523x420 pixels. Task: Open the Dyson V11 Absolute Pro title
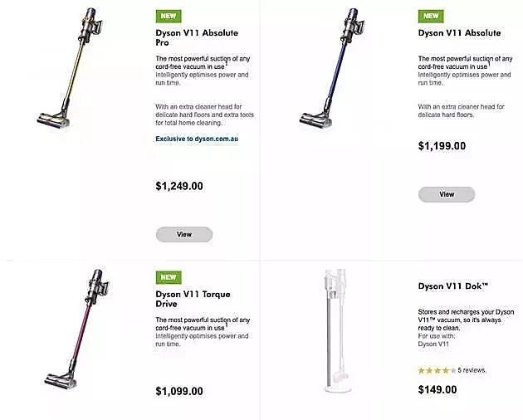(197, 37)
